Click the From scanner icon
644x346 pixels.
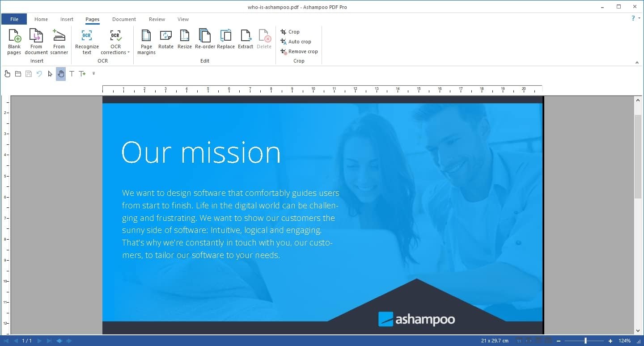(59, 42)
